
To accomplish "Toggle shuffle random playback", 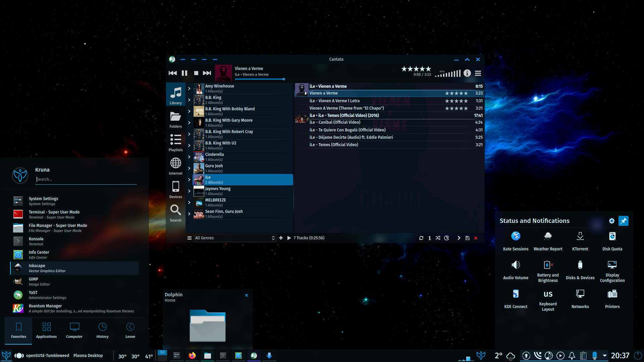I will [x=438, y=238].
